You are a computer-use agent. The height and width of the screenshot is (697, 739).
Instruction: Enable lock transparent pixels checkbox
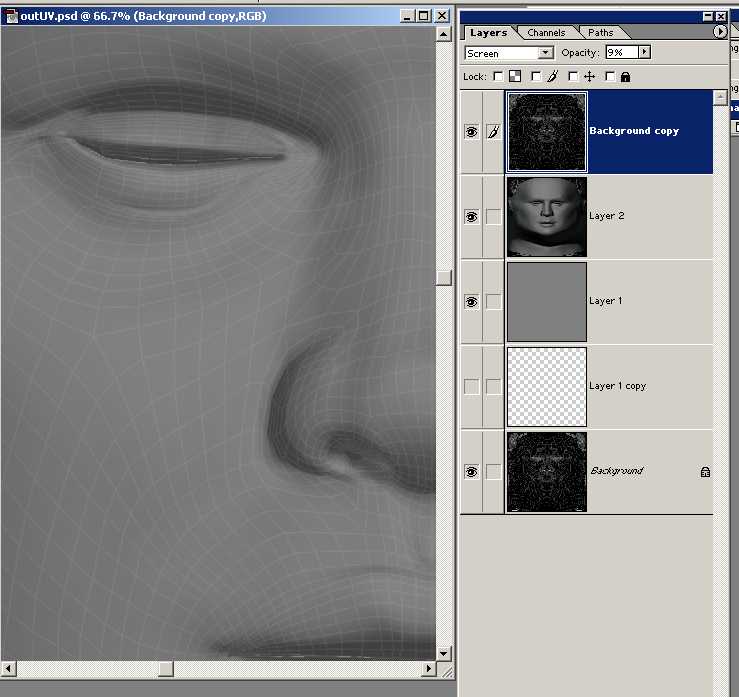point(499,76)
